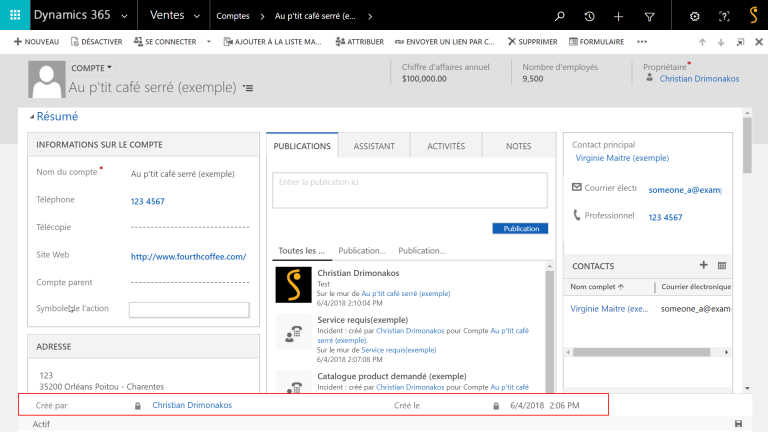Click the quick create plus icon

619,17
